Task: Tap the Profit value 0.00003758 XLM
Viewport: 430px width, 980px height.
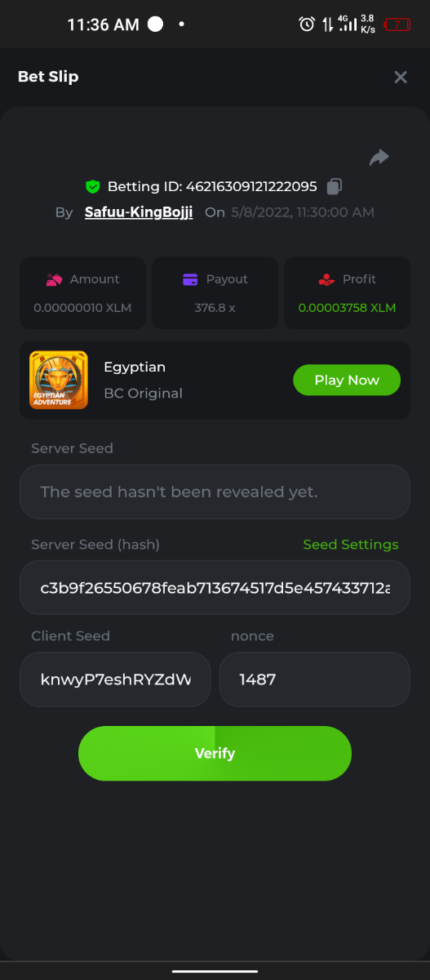Action: coord(347,308)
